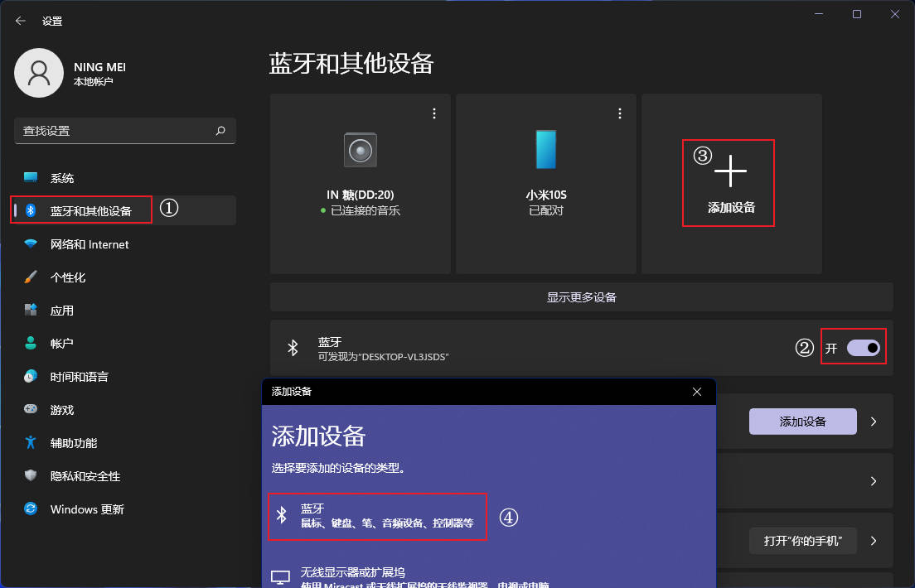Open the 系统 (System) settings section
The image size is (915, 588).
tap(62, 177)
